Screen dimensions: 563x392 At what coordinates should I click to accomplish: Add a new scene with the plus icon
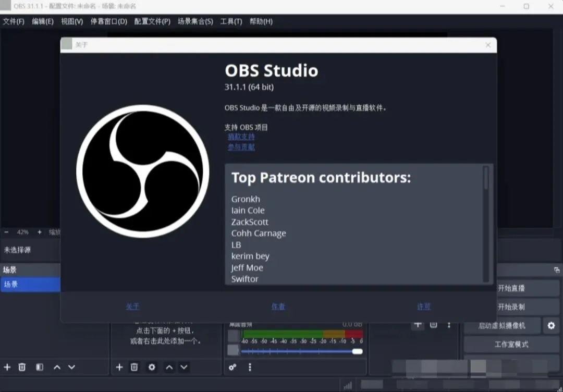coord(7,367)
